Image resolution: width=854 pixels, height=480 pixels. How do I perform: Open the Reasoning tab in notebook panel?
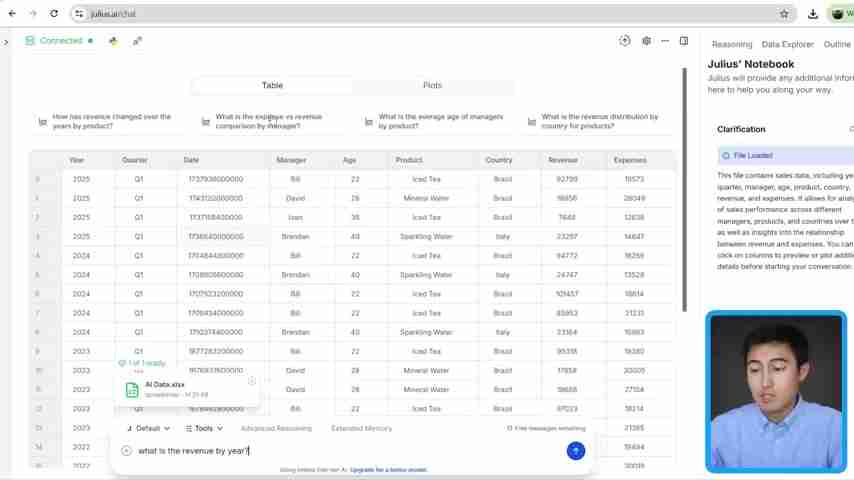tap(731, 44)
